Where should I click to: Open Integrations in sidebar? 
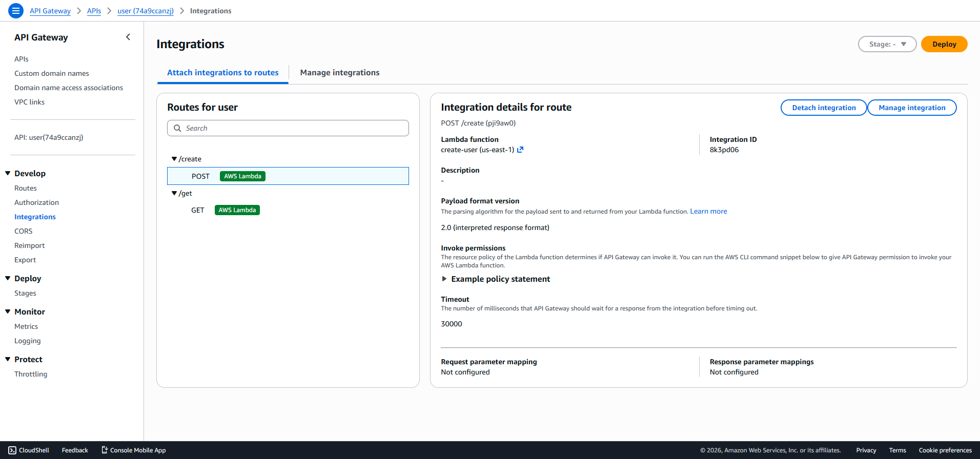35,217
